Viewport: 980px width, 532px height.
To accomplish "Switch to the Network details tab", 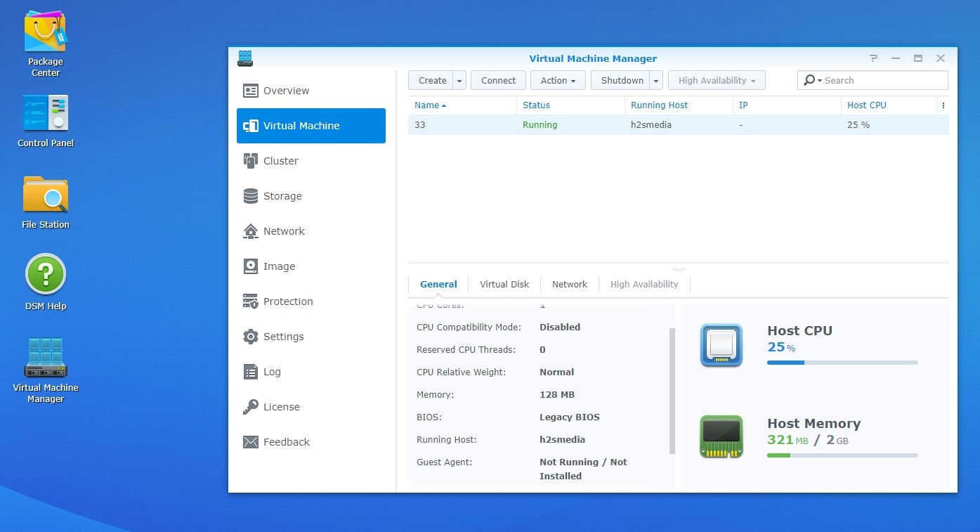I will click(x=569, y=285).
